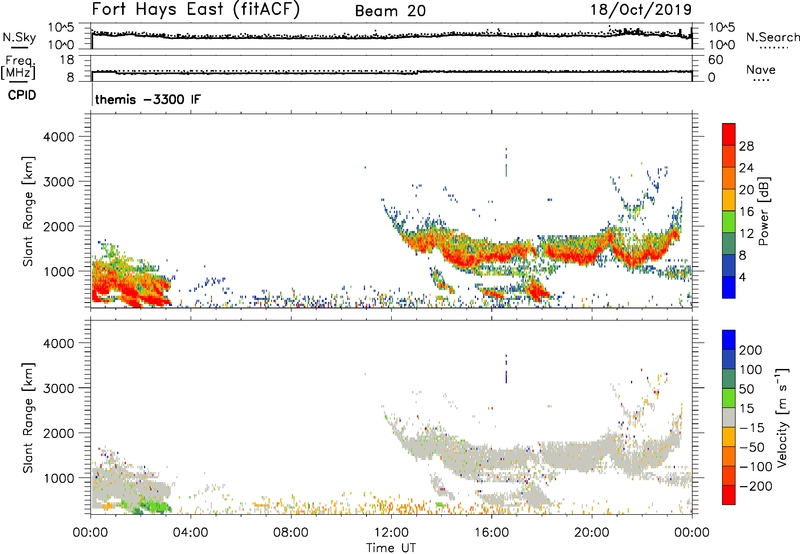The height and width of the screenshot is (554, 800).
Task: Click the 'Fort Hays East (fitACF)' title
Action: 195,9
